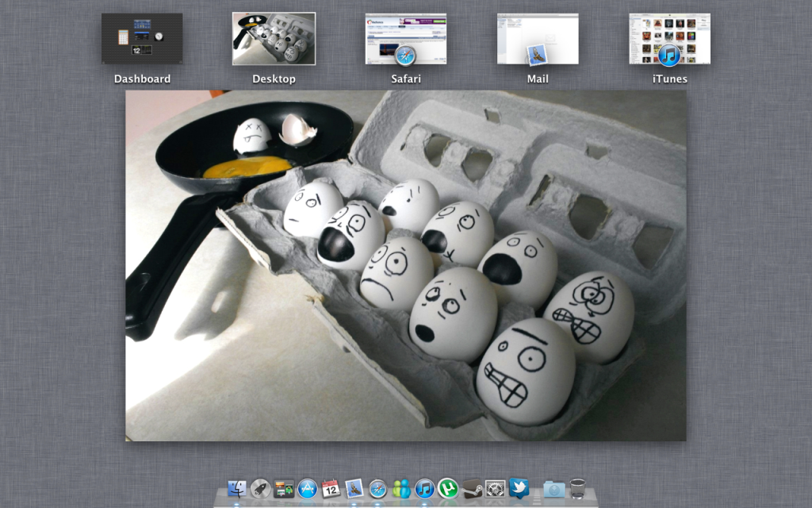Screen dimensions: 812x508
Task: Open Launchpad rocket icon in Dock
Action: point(260,488)
